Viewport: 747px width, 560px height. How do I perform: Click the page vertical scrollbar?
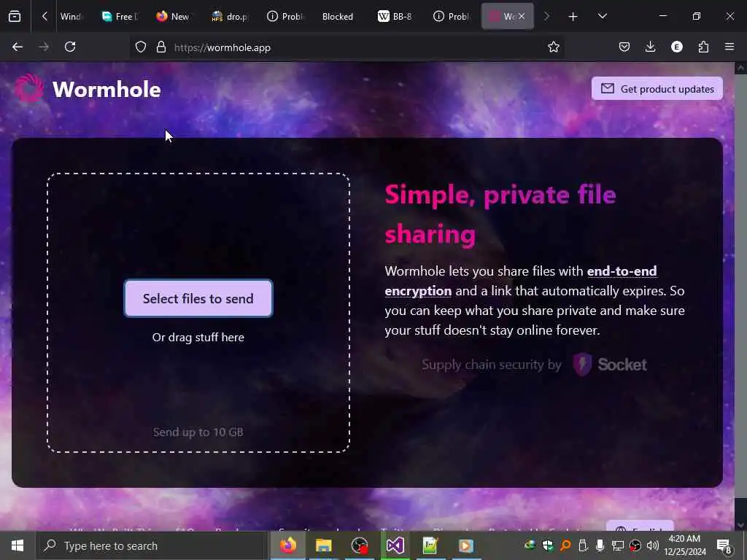pyautogui.click(x=740, y=286)
